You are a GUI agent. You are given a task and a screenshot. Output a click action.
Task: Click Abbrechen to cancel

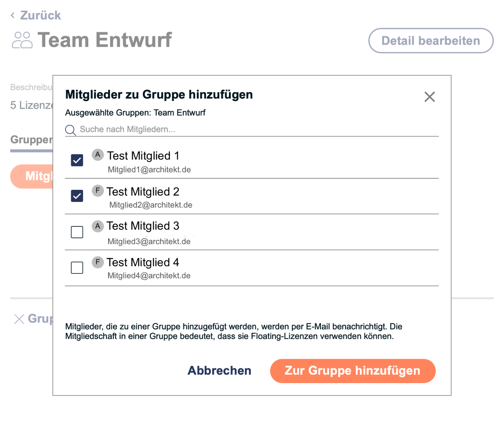219,371
